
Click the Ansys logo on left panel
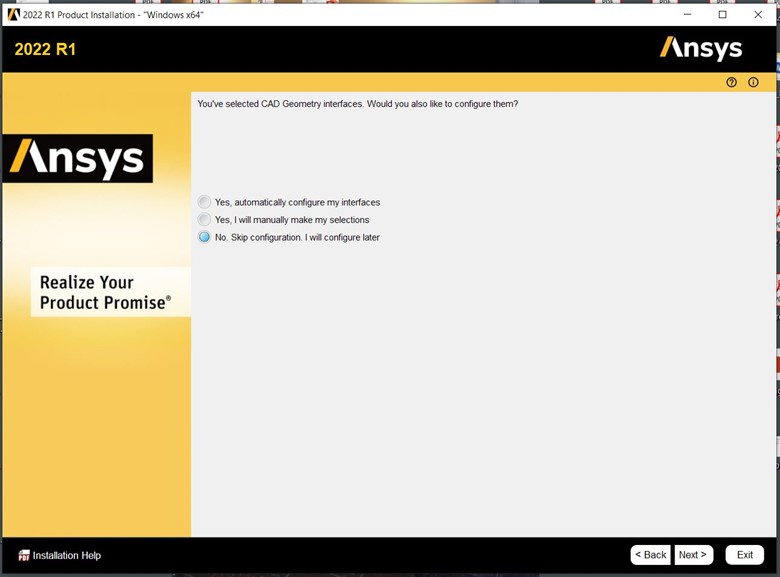(x=78, y=158)
